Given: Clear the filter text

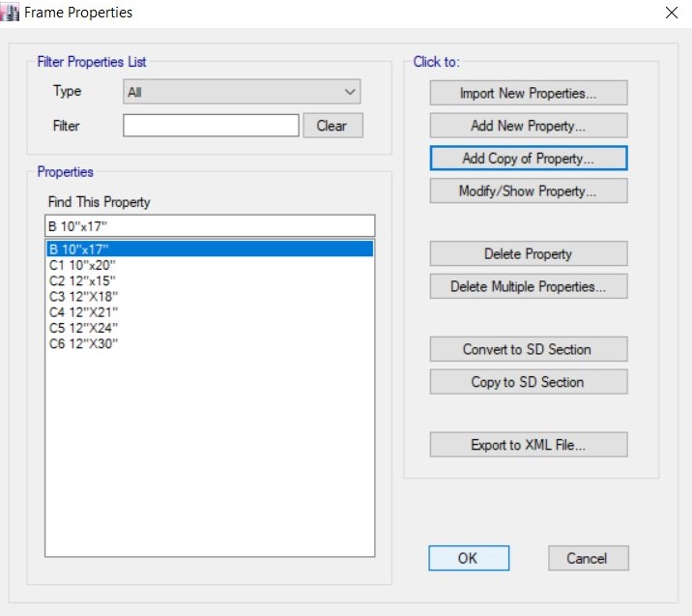Looking at the screenshot, I should tap(332, 126).
